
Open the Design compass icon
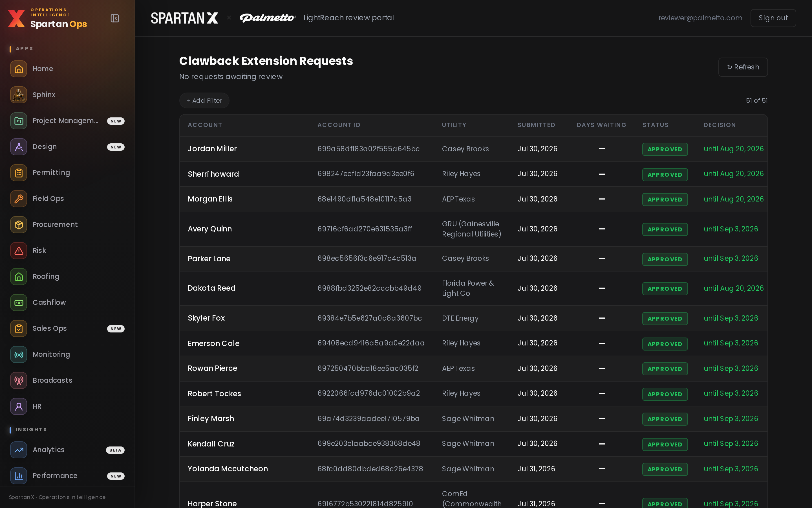tap(19, 147)
